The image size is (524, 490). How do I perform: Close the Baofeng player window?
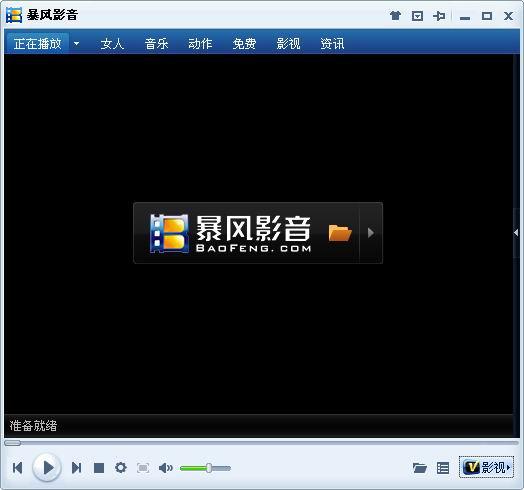pos(508,16)
